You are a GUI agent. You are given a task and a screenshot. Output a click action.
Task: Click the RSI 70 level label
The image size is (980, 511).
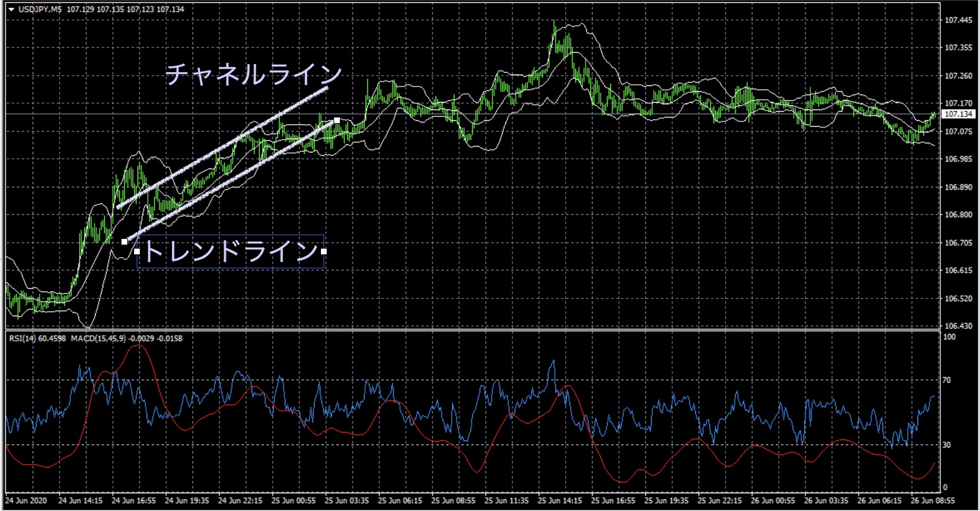[x=947, y=380]
